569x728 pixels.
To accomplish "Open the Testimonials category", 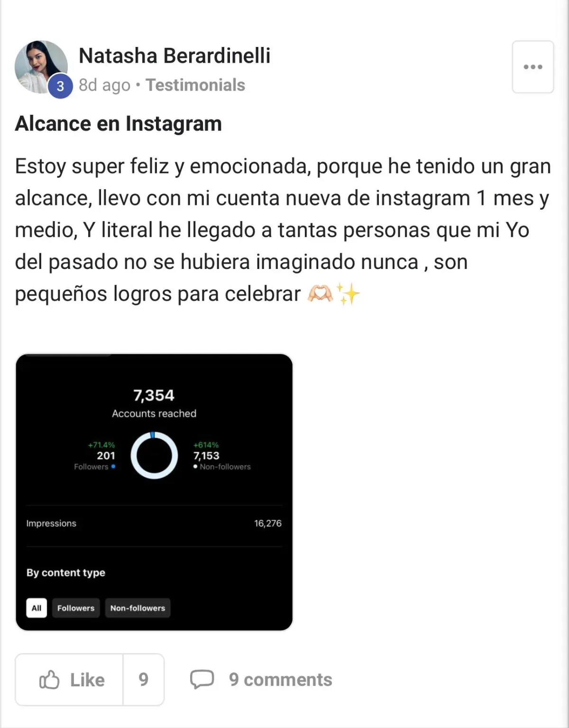I will pos(195,85).
